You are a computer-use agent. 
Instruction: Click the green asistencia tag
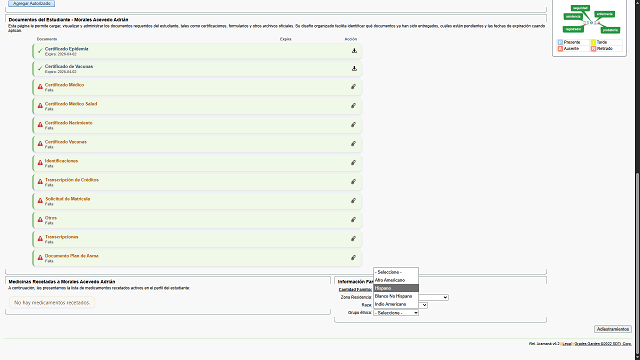573,17
